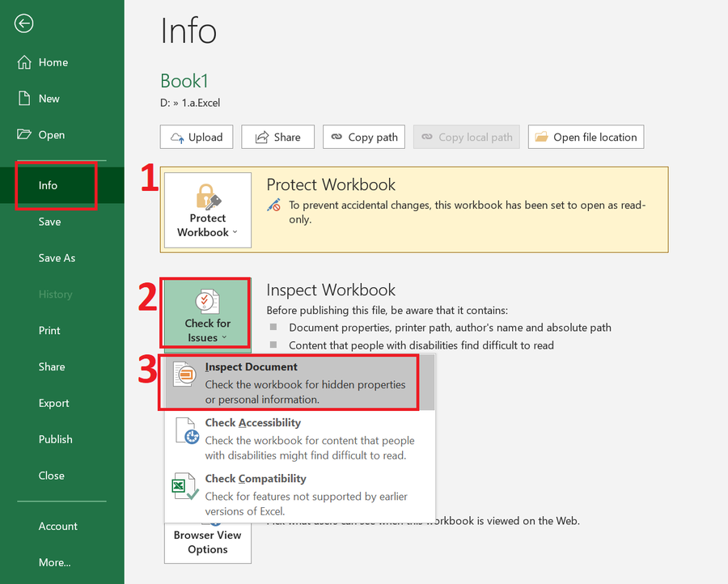Open Home in the sidebar
Viewport: 728px width, 584px height.
click(x=62, y=62)
